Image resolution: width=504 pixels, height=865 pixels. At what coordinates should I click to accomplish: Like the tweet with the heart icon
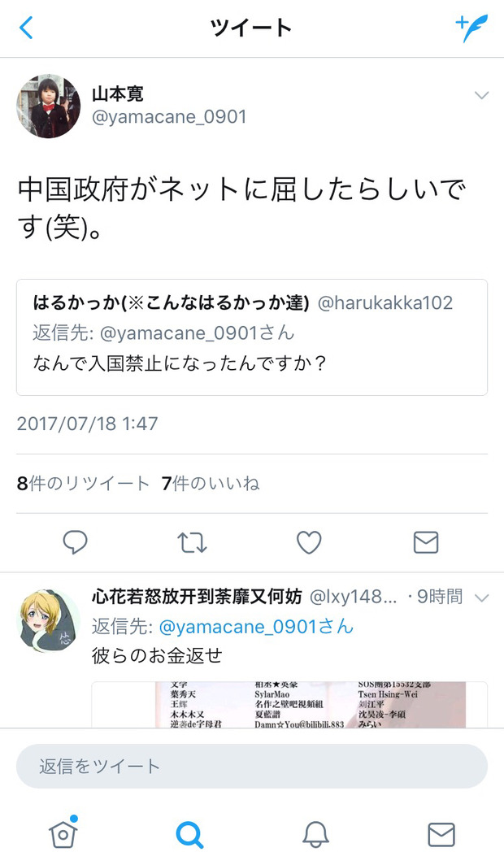click(x=309, y=542)
